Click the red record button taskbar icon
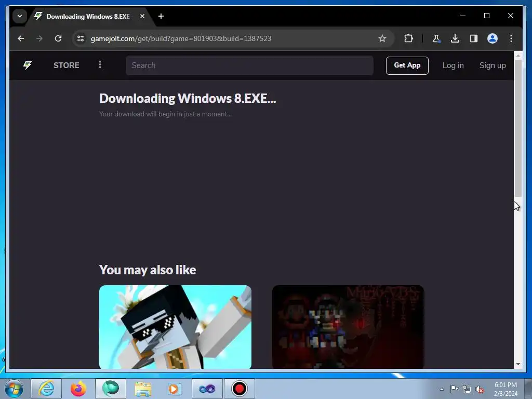The width and height of the screenshot is (532, 399). click(240, 389)
